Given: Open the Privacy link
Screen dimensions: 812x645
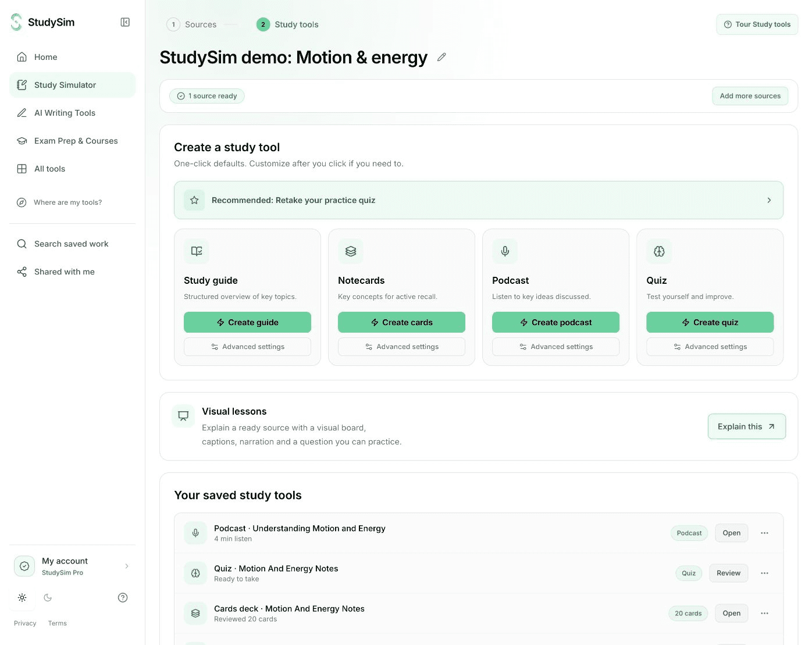Looking at the screenshot, I should [x=25, y=623].
